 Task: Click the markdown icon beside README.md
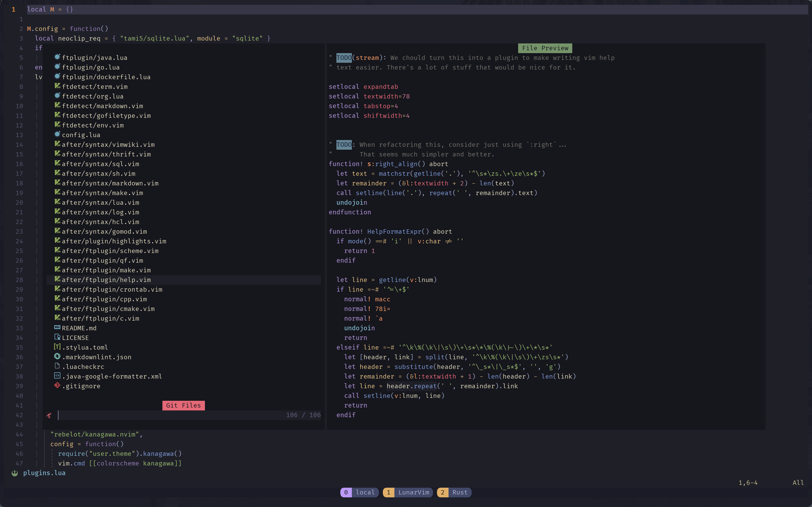[57, 328]
